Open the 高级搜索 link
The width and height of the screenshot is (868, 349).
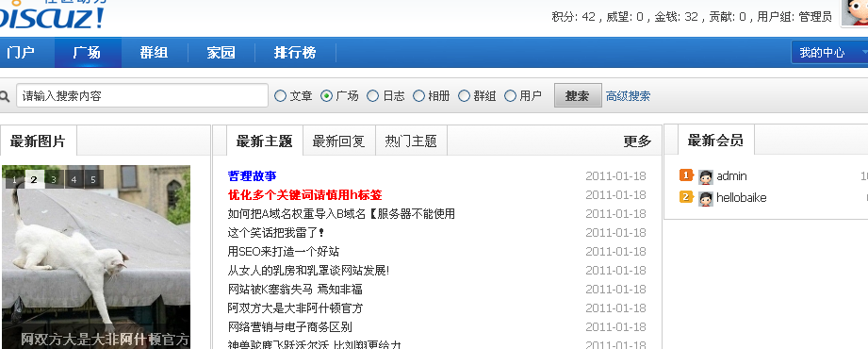(x=629, y=96)
